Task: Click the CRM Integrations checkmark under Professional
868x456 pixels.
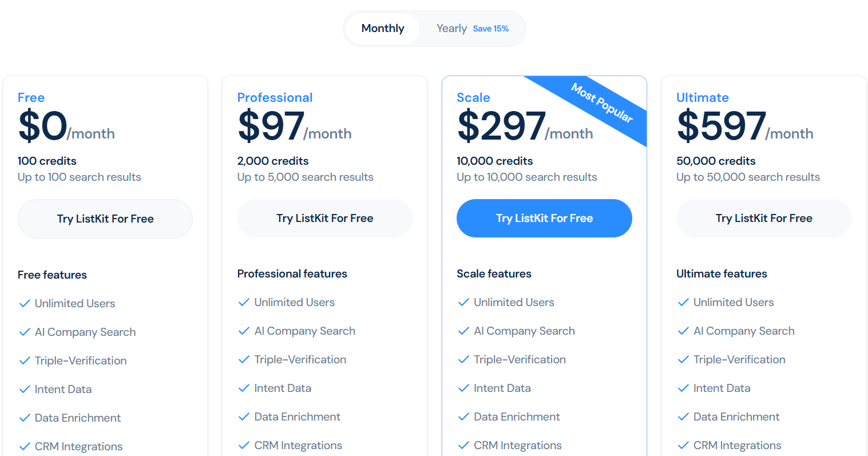Action: pyautogui.click(x=244, y=445)
